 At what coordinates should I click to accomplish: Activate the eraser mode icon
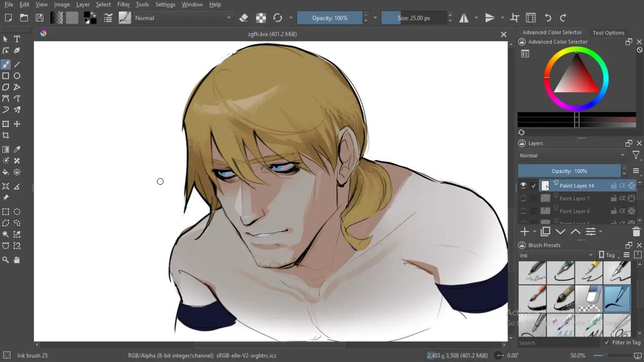click(243, 18)
